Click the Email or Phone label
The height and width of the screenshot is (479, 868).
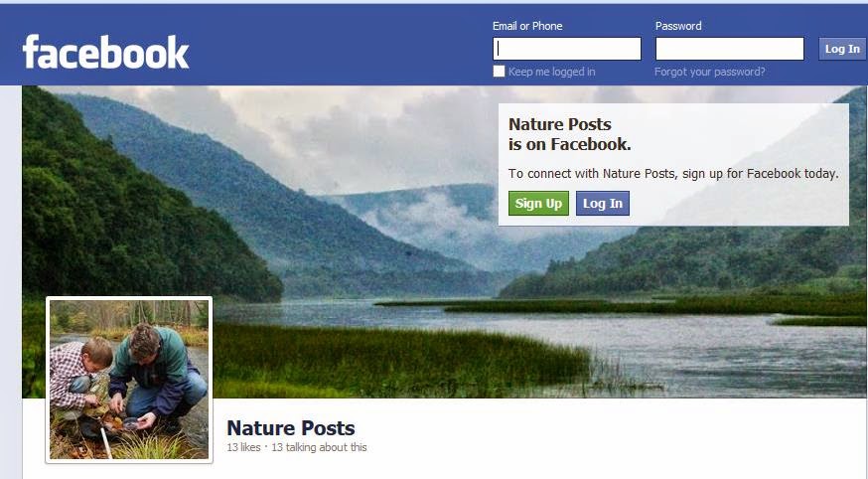[527, 26]
